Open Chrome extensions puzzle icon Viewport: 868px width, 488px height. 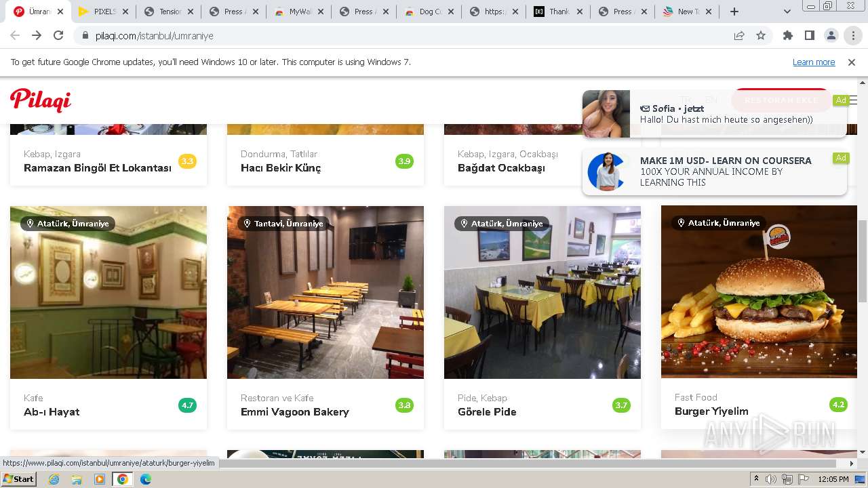pyautogui.click(x=788, y=36)
